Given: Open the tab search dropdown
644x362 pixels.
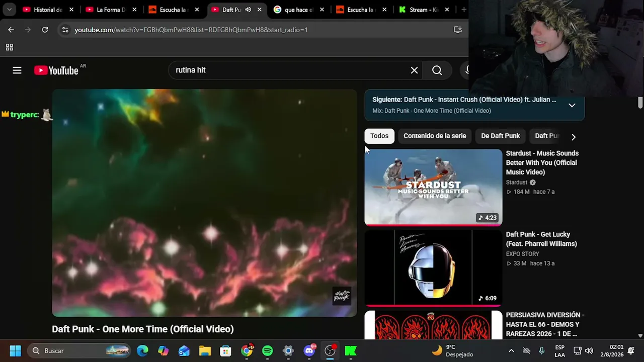Looking at the screenshot, I should point(9,10).
